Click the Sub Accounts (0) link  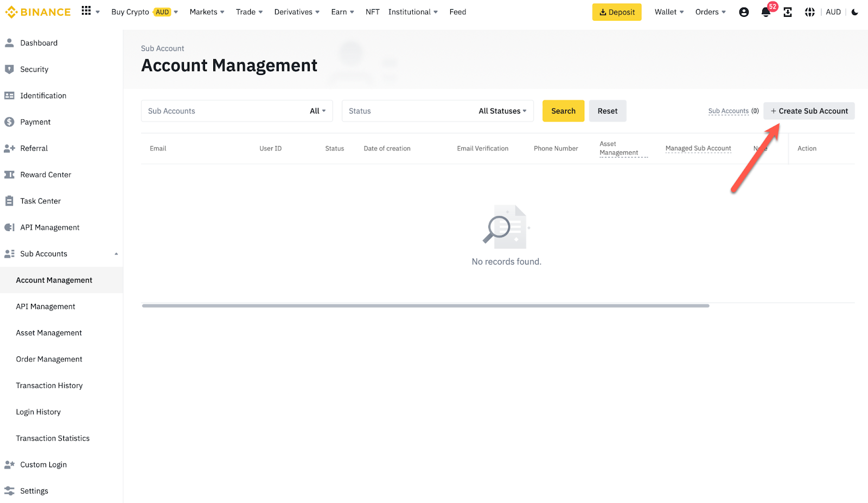[733, 111]
